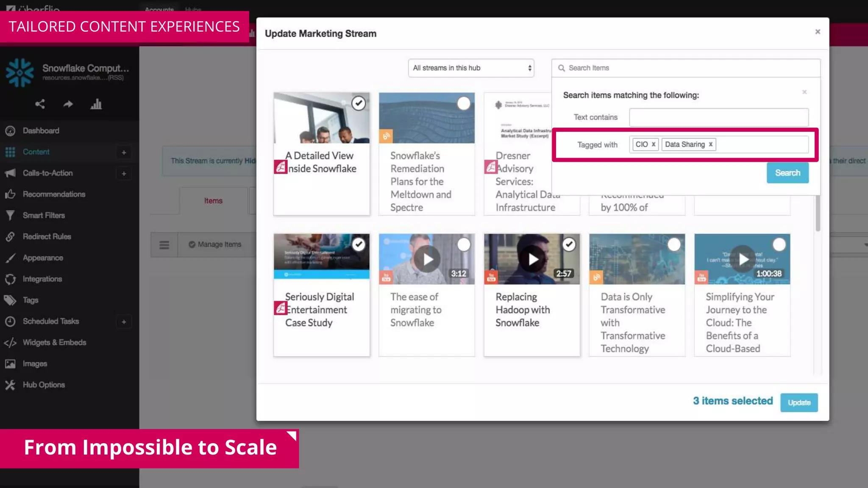This screenshot has height=488, width=868.
Task: Go to Recommendations in the sidebar
Action: click(54, 194)
